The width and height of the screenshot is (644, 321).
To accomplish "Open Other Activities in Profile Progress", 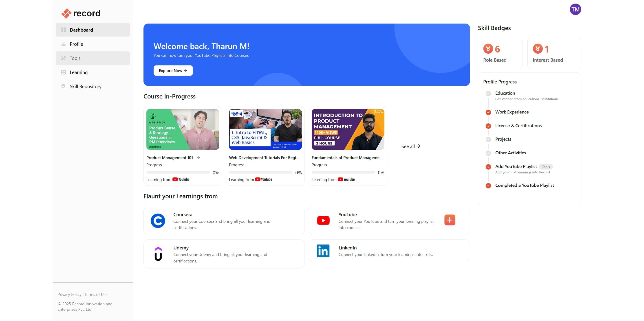I will pyautogui.click(x=510, y=153).
